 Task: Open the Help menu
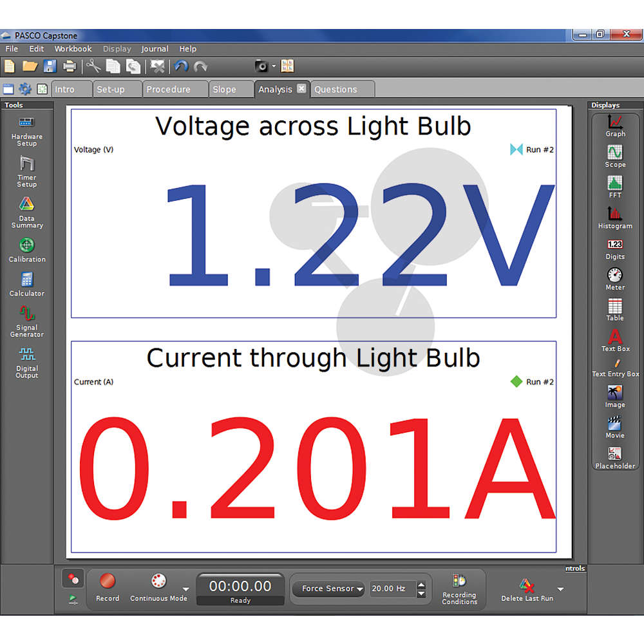pyautogui.click(x=187, y=48)
